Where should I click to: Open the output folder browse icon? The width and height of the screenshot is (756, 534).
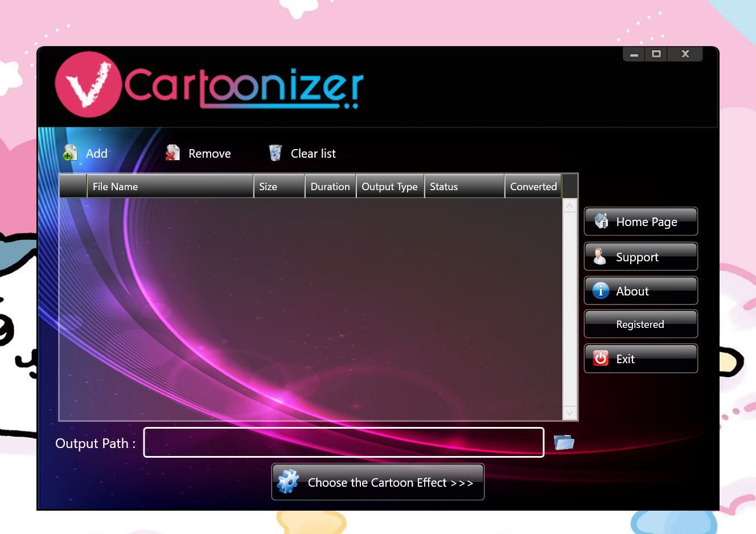(564, 442)
